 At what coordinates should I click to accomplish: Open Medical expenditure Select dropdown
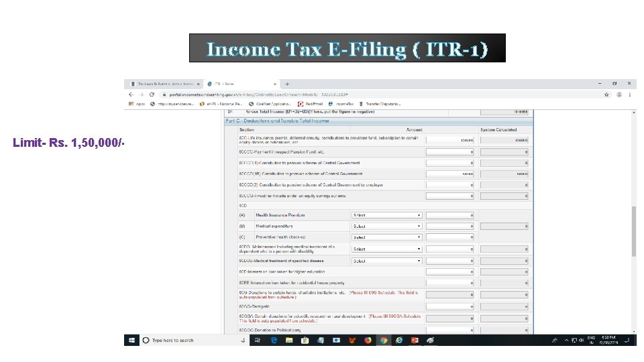point(386,226)
